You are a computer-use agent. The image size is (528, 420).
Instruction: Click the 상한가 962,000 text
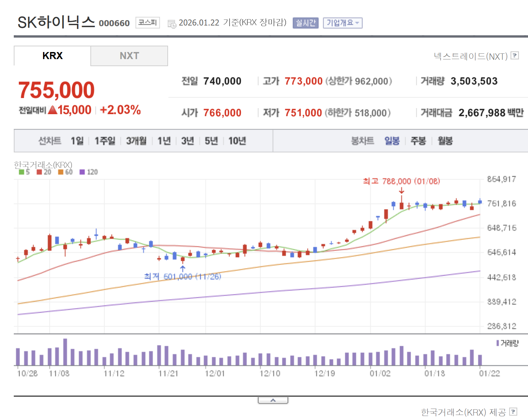[x=358, y=81]
